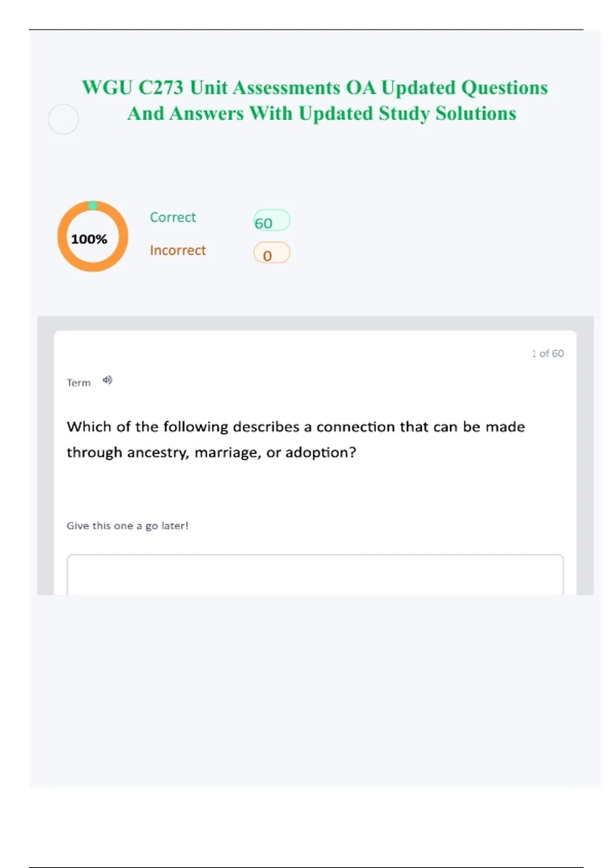Focus the empty answer input box
Screen dimensions: 613x868
coord(315,574)
